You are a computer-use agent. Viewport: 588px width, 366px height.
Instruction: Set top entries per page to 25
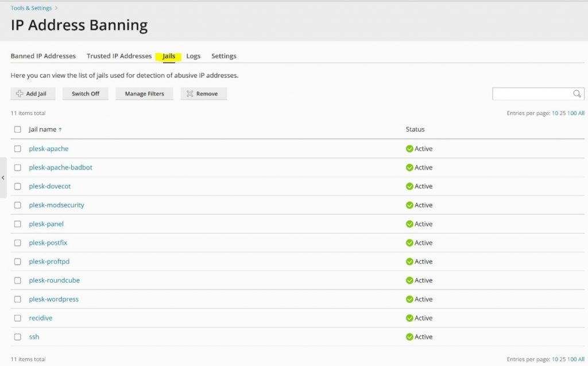[x=563, y=113]
